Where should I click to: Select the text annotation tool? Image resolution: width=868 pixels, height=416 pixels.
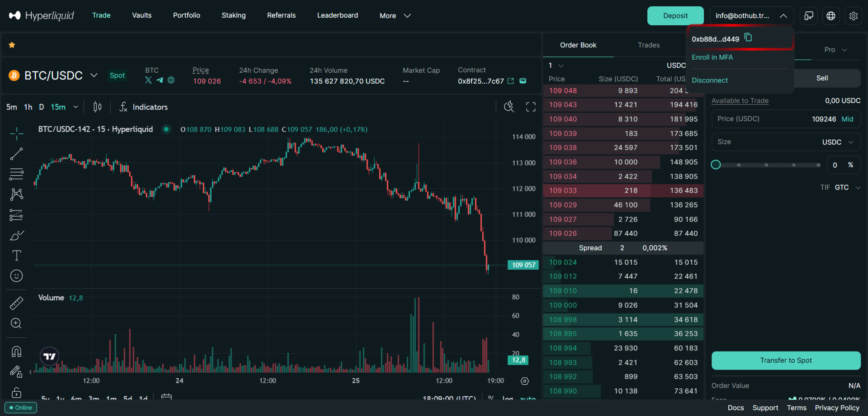[16, 255]
